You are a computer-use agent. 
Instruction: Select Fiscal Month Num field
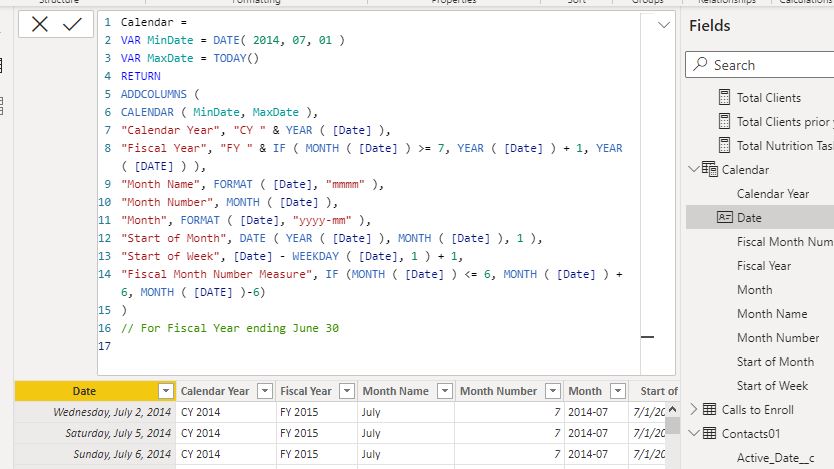[x=785, y=242]
